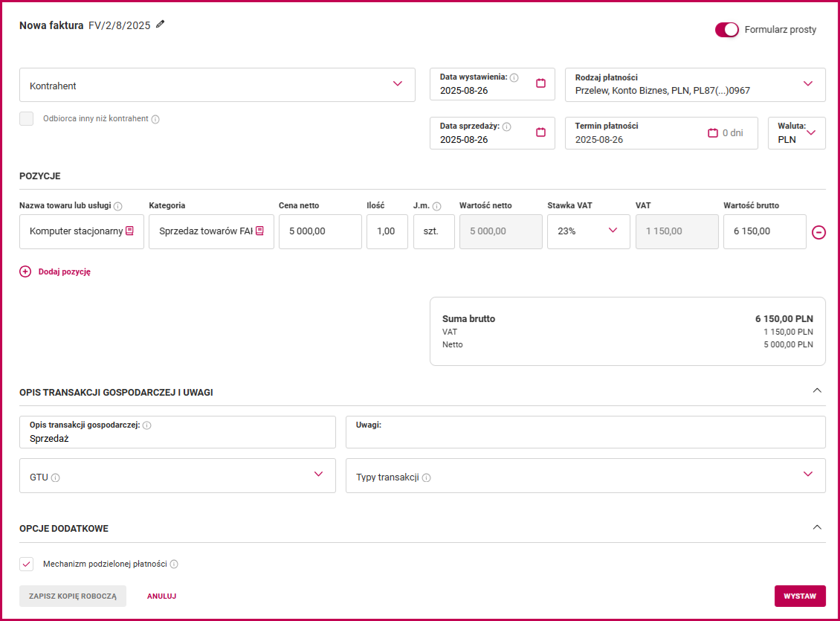Click Dodaj pozycję link
The width and height of the screenshot is (840, 621).
[64, 271]
